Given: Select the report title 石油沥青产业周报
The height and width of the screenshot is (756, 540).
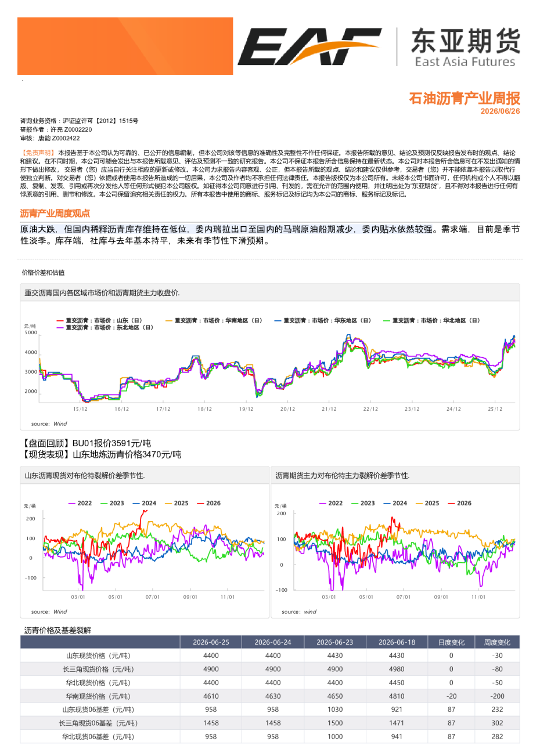Looking at the screenshot, I should 465,98.
